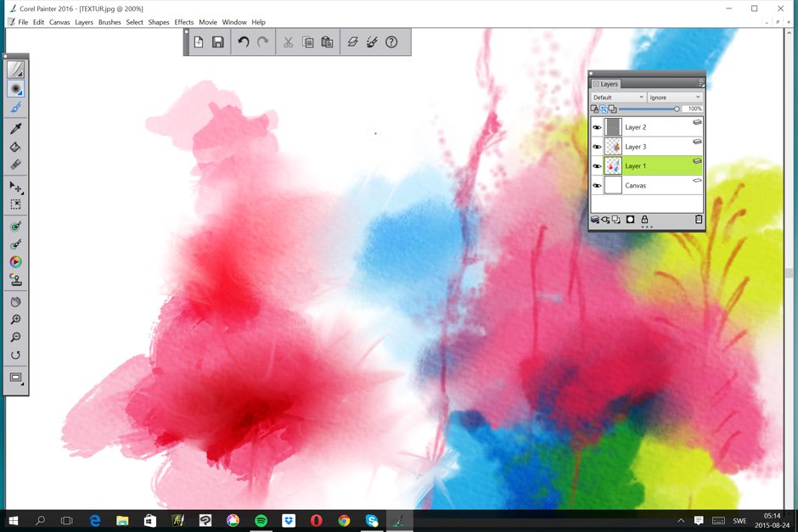The height and width of the screenshot is (532, 798).
Task: Hide Layer 2 using its eye toggle
Action: tap(597, 126)
